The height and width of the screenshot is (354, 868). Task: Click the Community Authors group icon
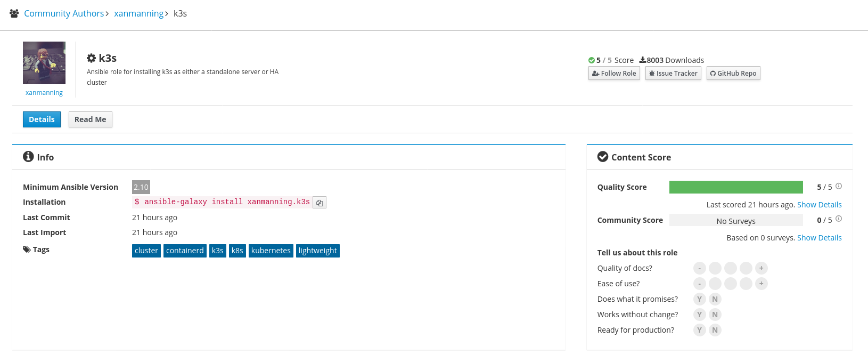[x=14, y=13]
